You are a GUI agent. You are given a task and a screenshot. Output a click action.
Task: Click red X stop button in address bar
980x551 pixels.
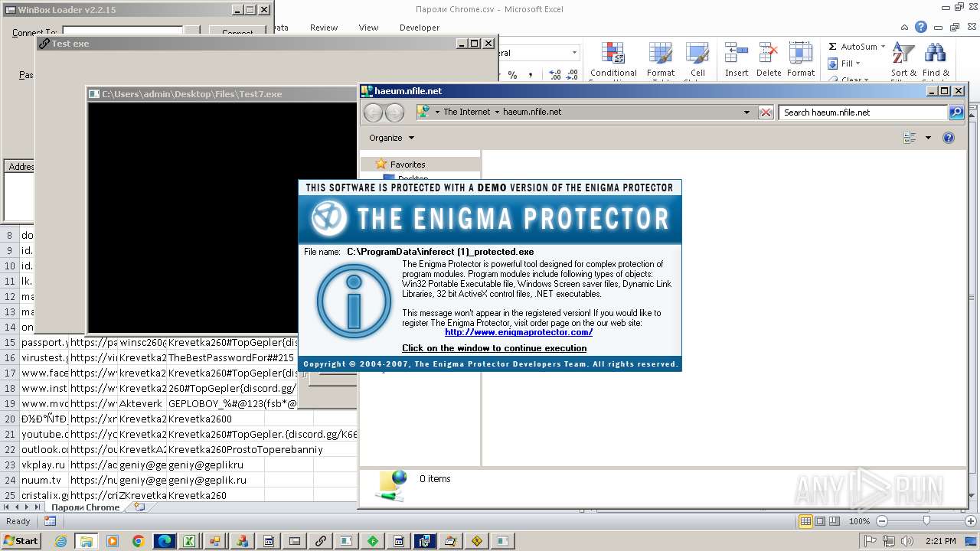(x=766, y=112)
